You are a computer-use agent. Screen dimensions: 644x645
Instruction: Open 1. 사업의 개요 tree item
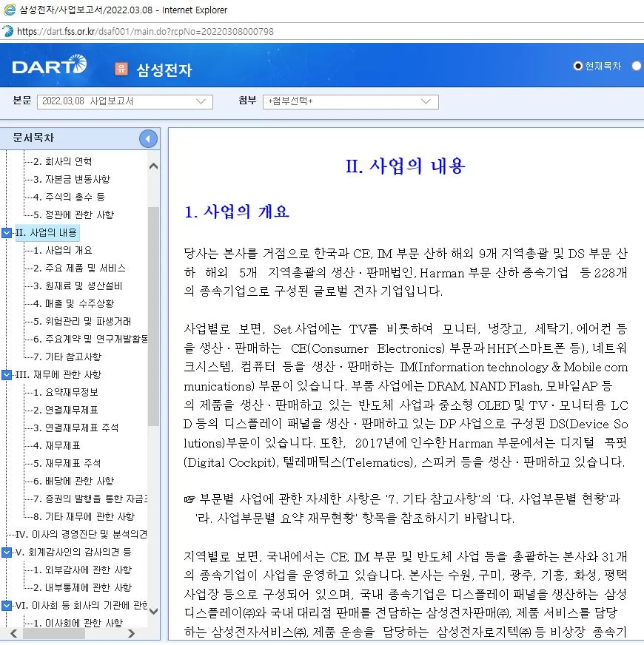63,251
